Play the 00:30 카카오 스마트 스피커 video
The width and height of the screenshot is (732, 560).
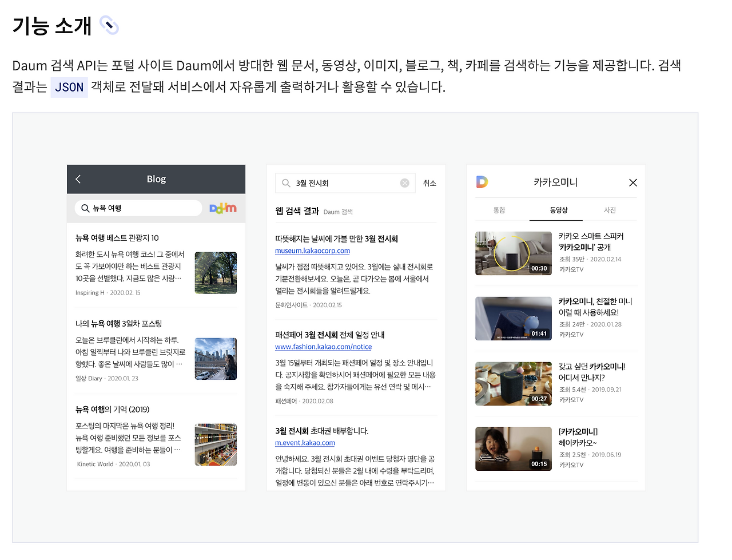click(x=514, y=253)
